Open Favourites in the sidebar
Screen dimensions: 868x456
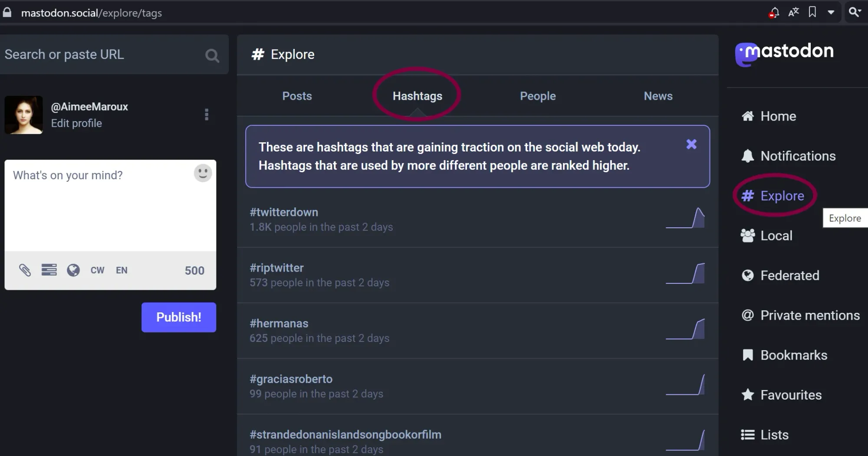[x=781, y=395]
